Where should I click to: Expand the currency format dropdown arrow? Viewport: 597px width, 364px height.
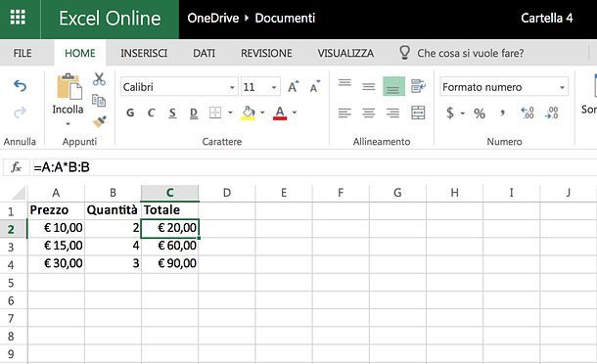[x=463, y=114]
